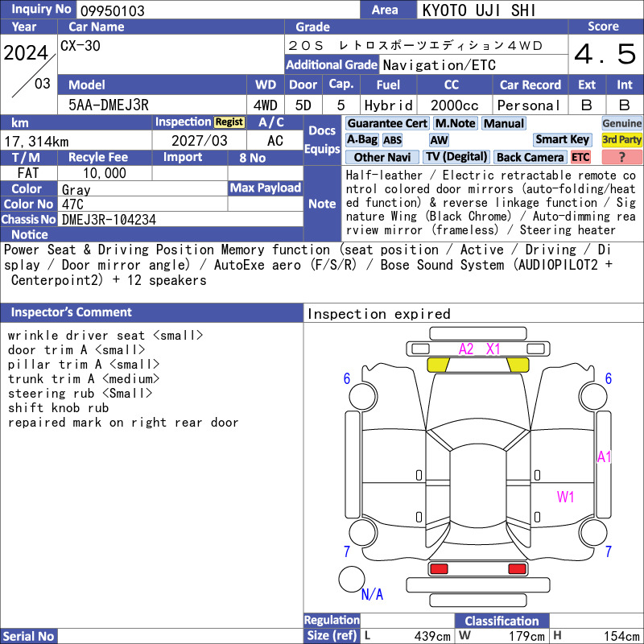The image size is (644, 644).
Task: Select the A2 damage mark on diagram
Action: click(466, 349)
